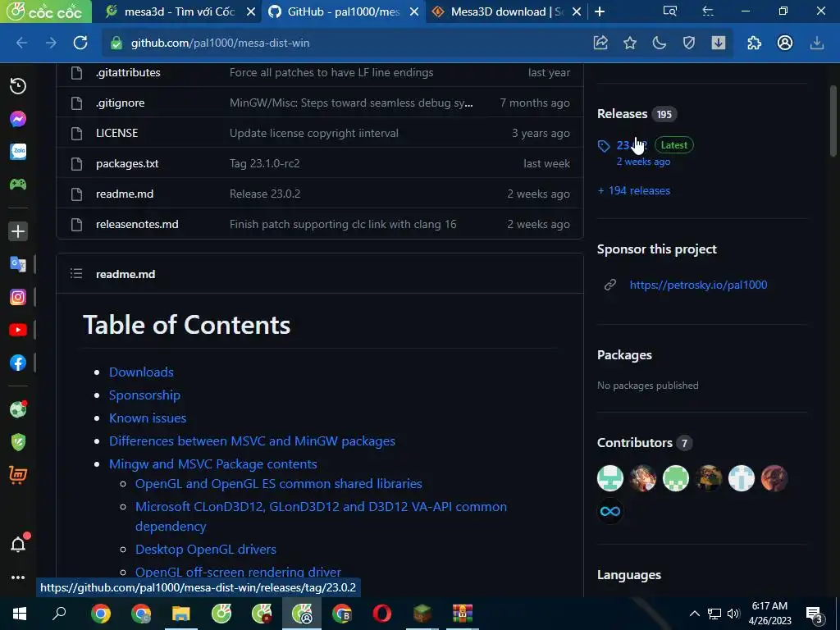Open Facebook from the sidebar
Viewport: 840px width, 630px height.
click(18, 363)
